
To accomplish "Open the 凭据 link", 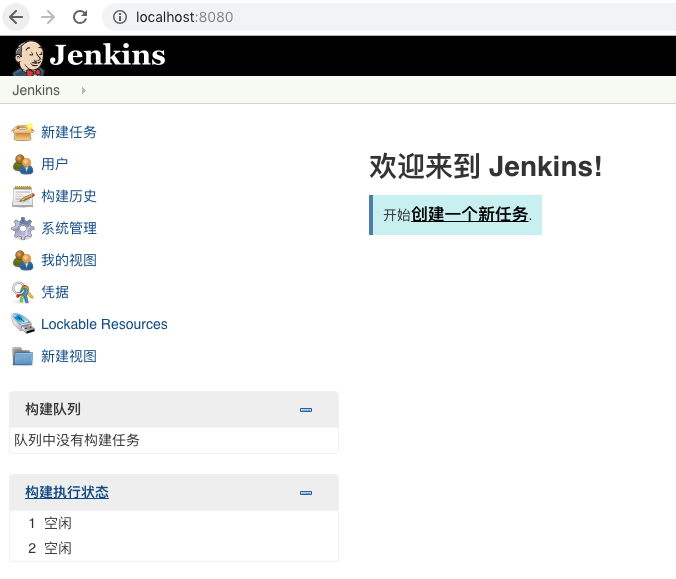I will pos(55,292).
